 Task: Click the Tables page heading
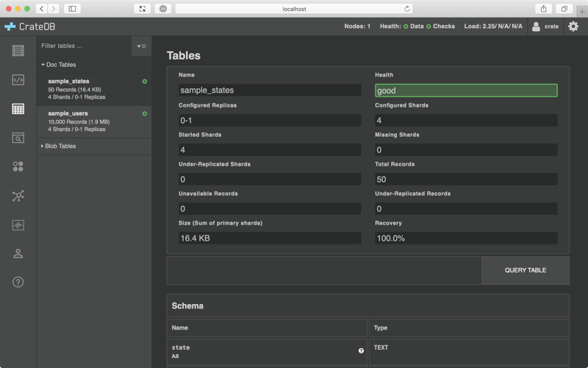tap(184, 56)
